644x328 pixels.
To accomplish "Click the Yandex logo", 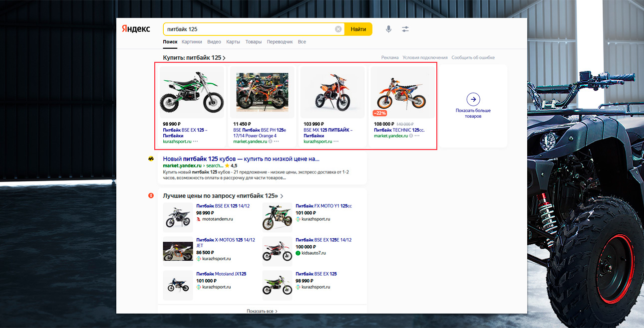I will coord(136,29).
